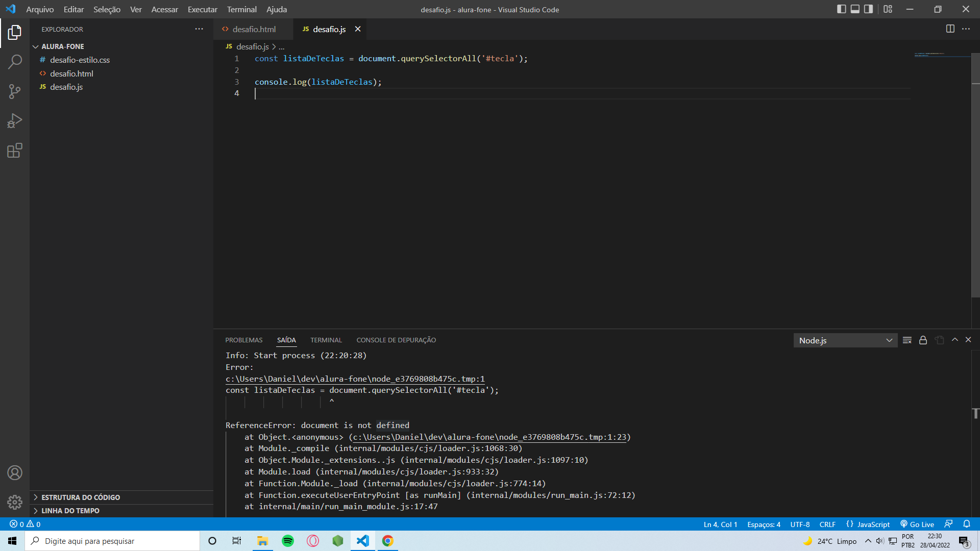980x551 pixels.
Task: Change encoding via UTF-8 status
Action: [x=800, y=524]
